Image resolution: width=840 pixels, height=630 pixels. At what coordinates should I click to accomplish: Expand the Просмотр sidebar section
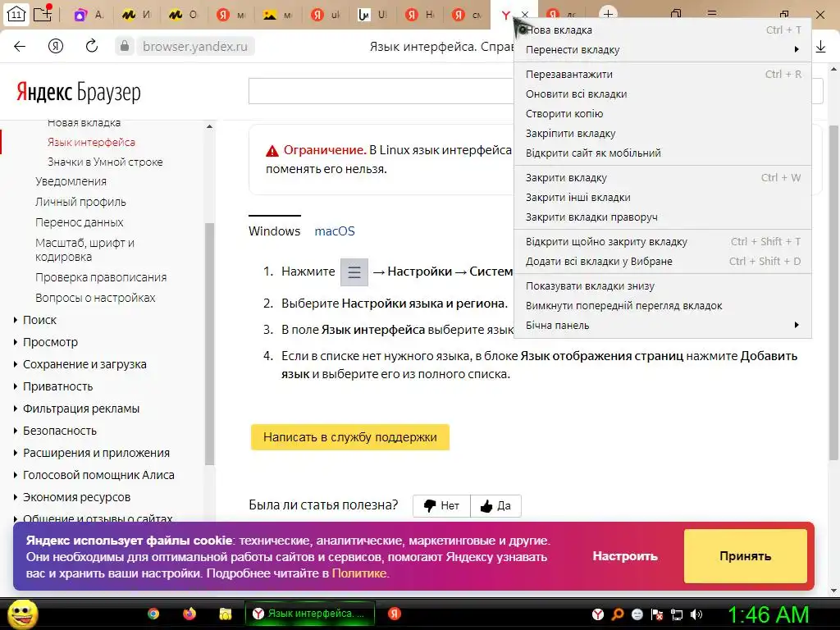coord(45,342)
